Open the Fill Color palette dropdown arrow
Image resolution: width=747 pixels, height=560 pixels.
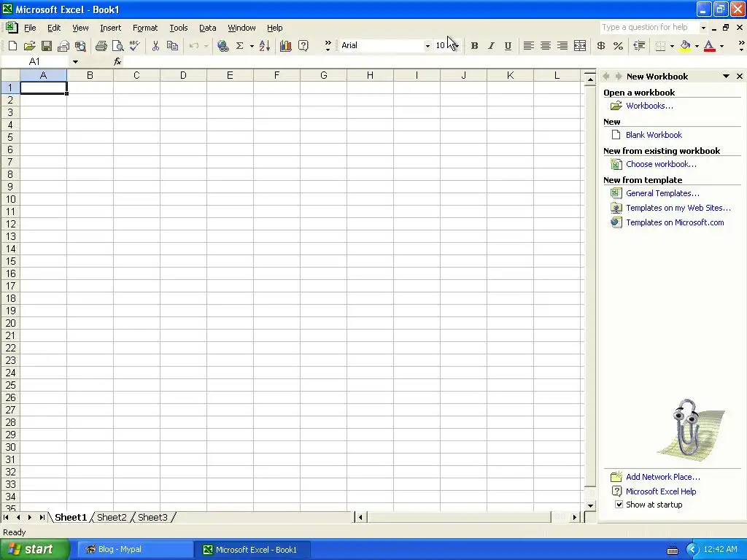point(697,46)
